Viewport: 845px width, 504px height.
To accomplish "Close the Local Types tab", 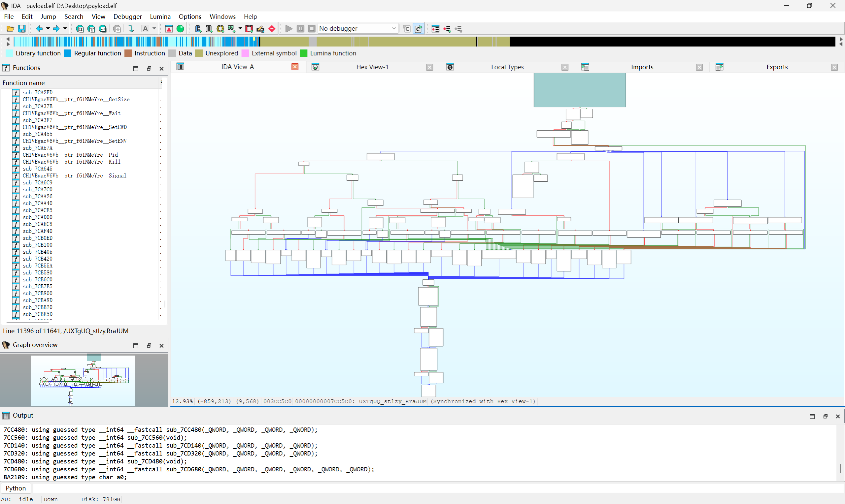I will tap(565, 67).
